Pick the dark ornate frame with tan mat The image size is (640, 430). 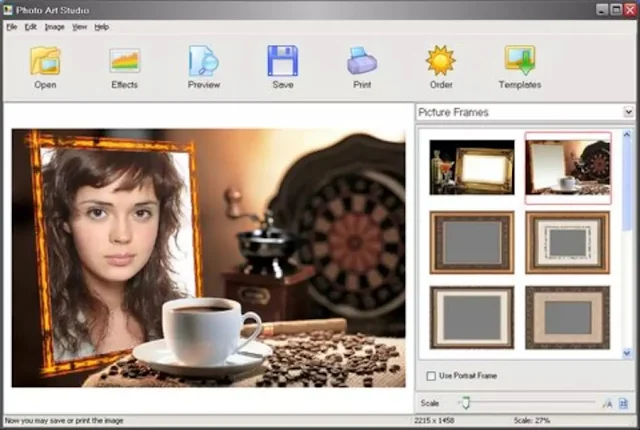[x=568, y=317]
